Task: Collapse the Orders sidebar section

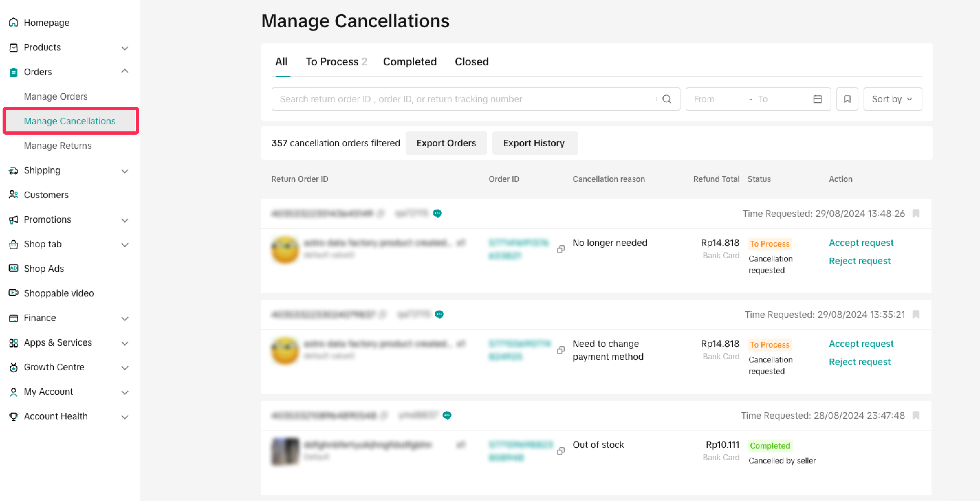Action: click(125, 72)
